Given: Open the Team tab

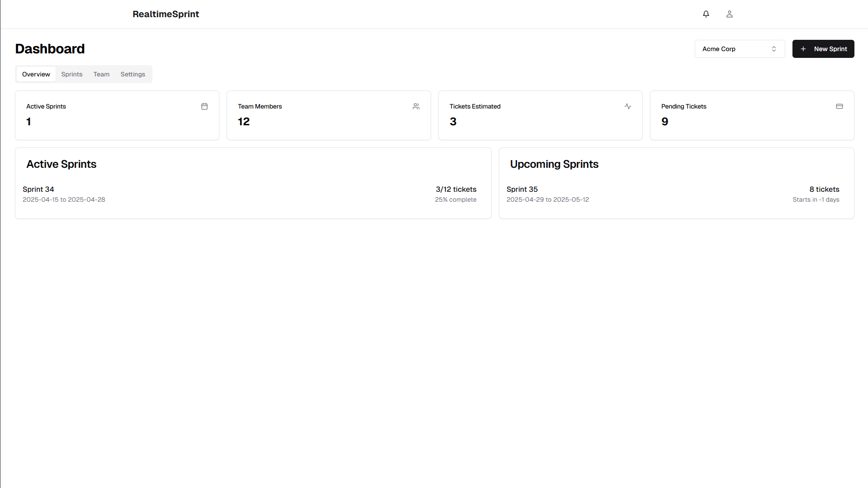Looking at the screenshot, I should pos(101,74).
